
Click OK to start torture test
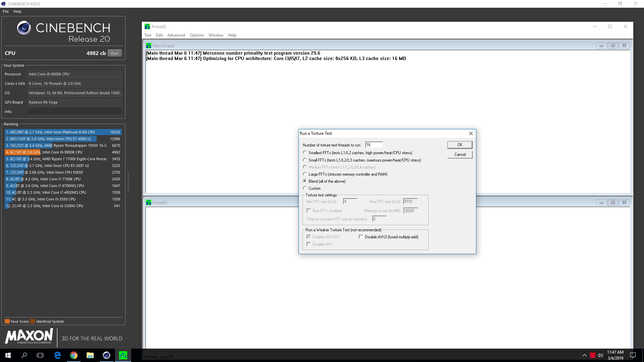point(460,145)
